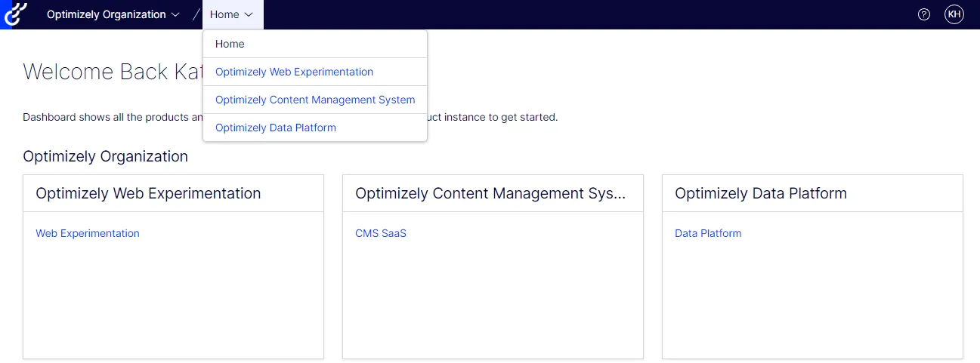980x363 pixels.
Task: Click the Optimizely Web Experimentation card title
Action: tap(148, 193)
